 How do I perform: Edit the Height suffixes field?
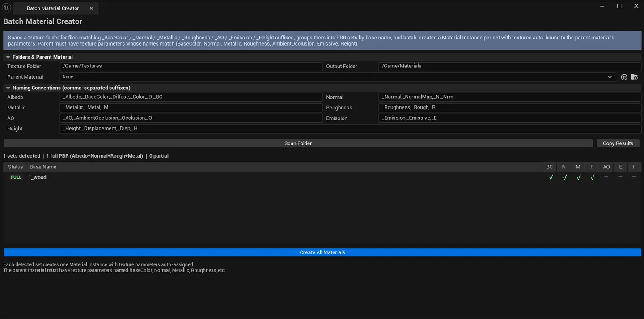350,129
